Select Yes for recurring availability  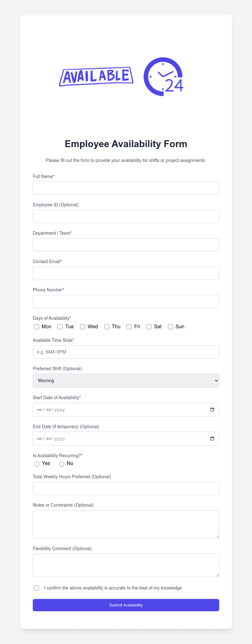(x=37, y=464)
